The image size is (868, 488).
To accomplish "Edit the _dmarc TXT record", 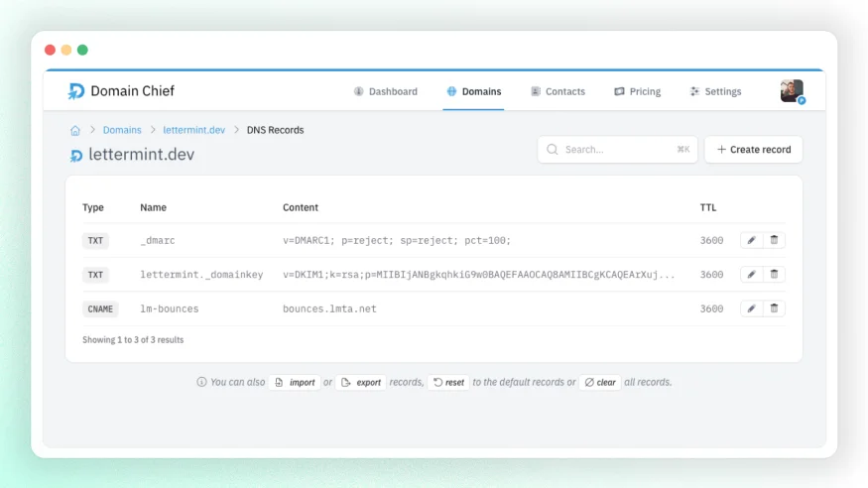I will tap(751, 240).
